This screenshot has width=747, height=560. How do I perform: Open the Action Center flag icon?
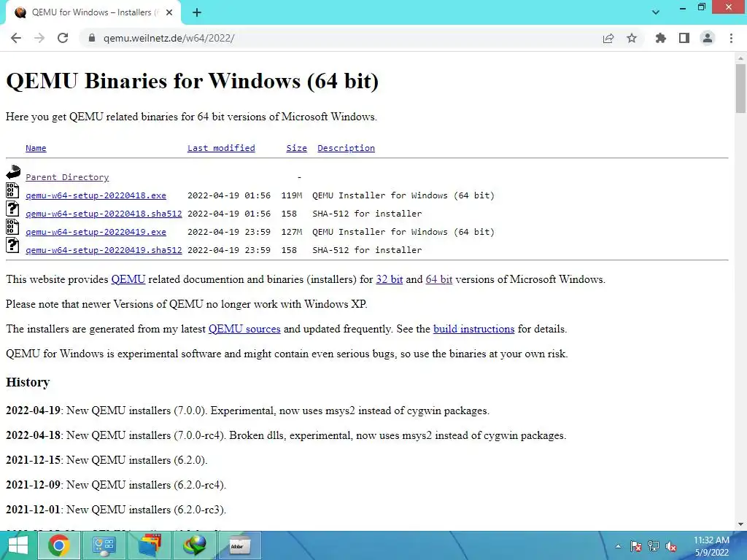click(x=635, y=546)
